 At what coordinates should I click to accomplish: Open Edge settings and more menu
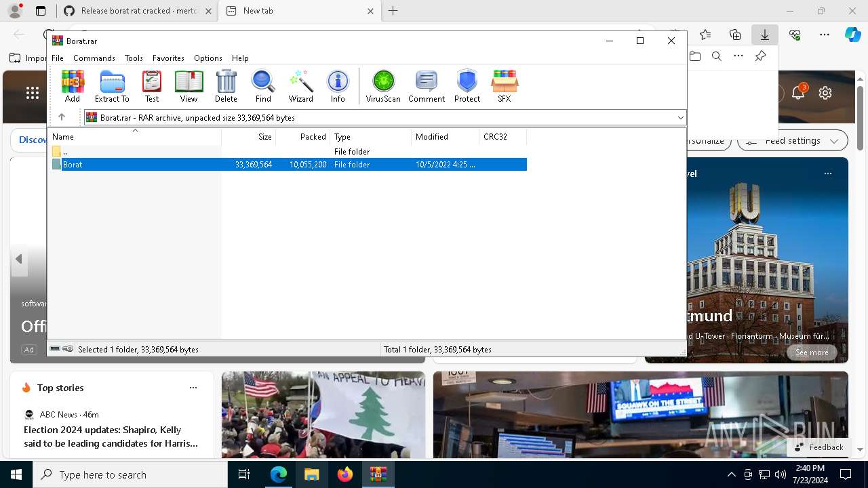click(825, 35)
